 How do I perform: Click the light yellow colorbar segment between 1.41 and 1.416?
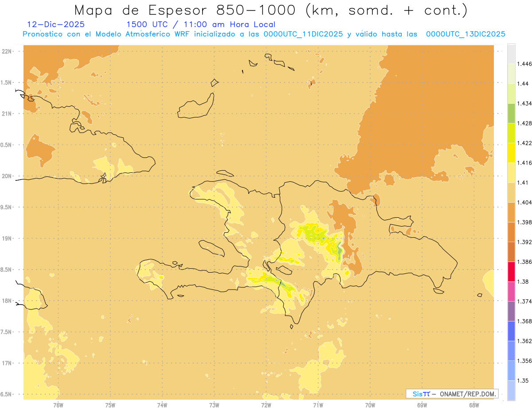[x=511, y=172]
